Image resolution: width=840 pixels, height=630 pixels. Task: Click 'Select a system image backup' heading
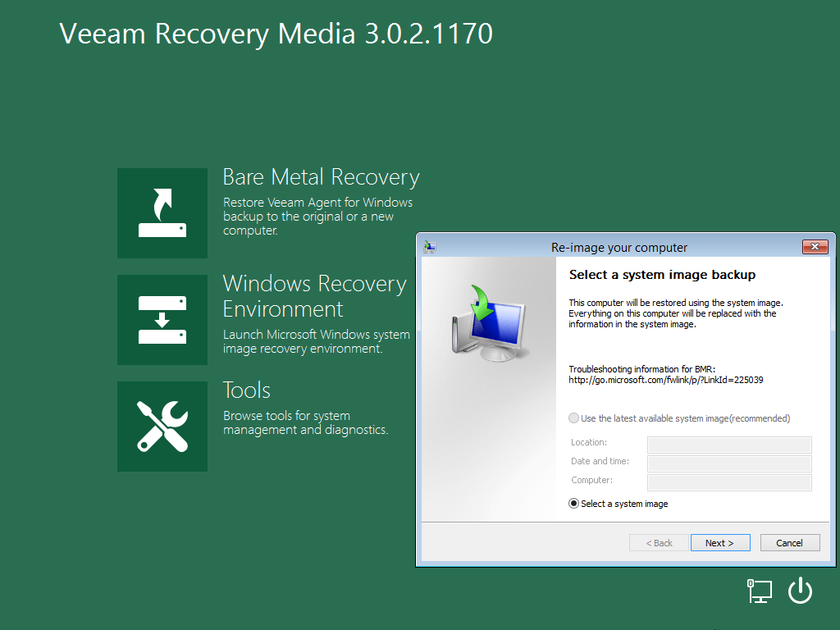click(662, 275)
